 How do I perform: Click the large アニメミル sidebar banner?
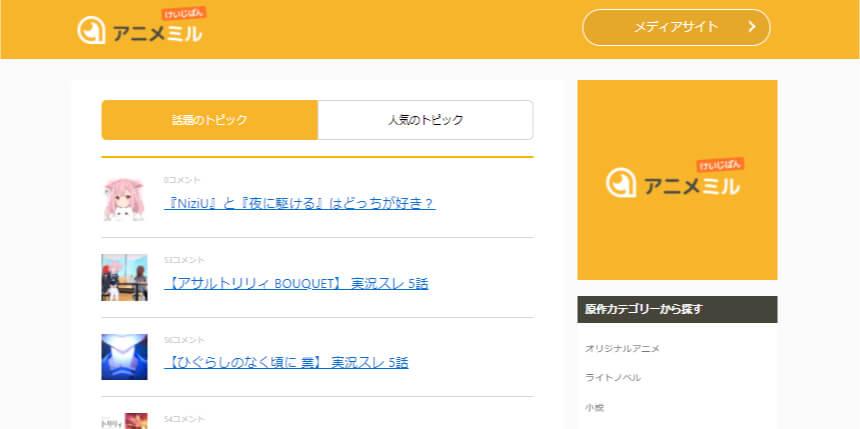coord(677,180)
